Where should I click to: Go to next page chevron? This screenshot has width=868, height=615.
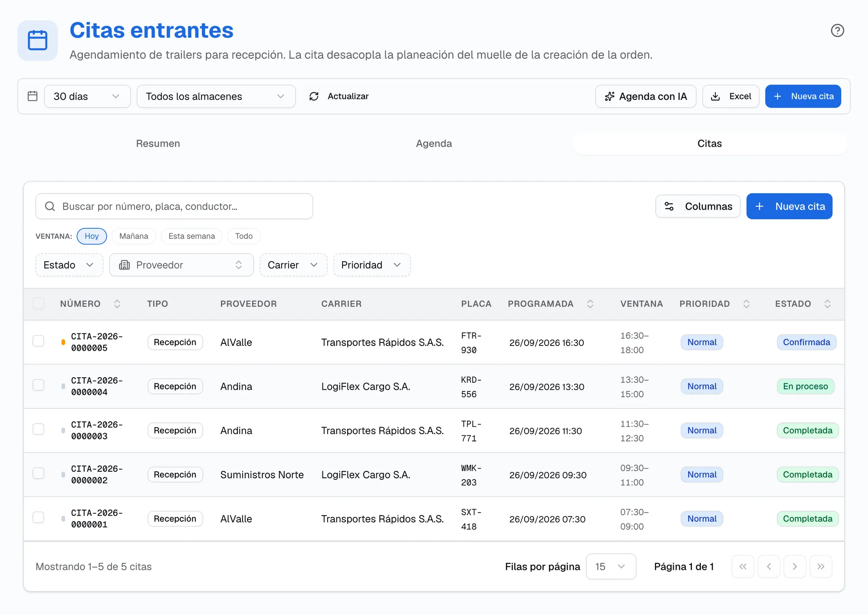(795, 566)
